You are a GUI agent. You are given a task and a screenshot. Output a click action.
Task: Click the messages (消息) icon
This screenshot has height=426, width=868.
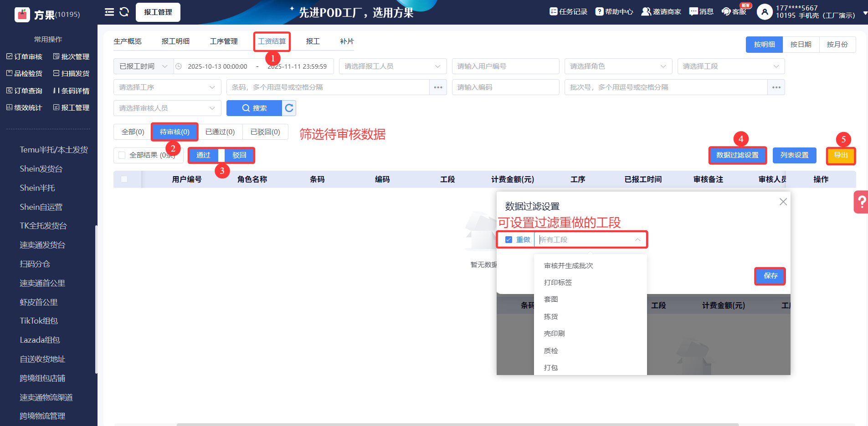click(693, 12)
